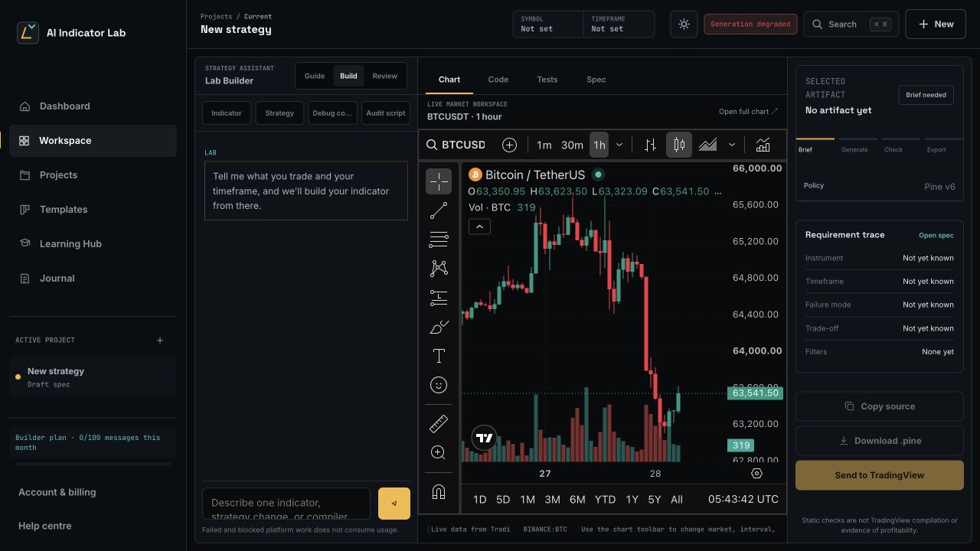Click the Generation degraded status badge
The width and height of the screenshot is (980, 551).
pyautogui.click(x=750, y=24)
